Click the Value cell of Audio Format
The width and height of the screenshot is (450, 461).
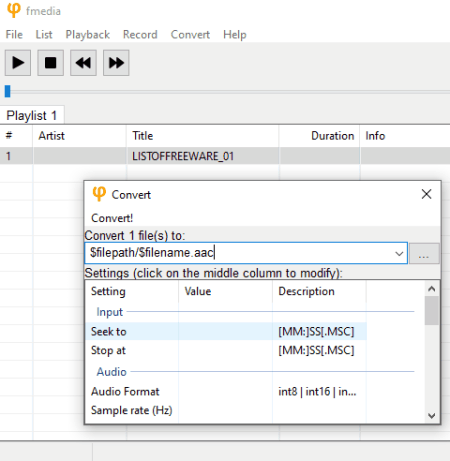point(225,391)
